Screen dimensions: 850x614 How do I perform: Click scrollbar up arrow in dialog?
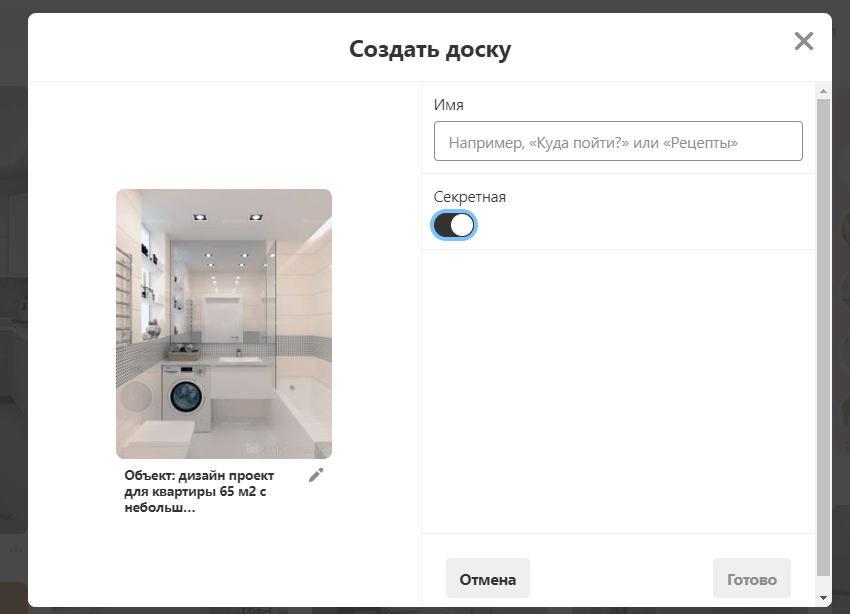823,91
